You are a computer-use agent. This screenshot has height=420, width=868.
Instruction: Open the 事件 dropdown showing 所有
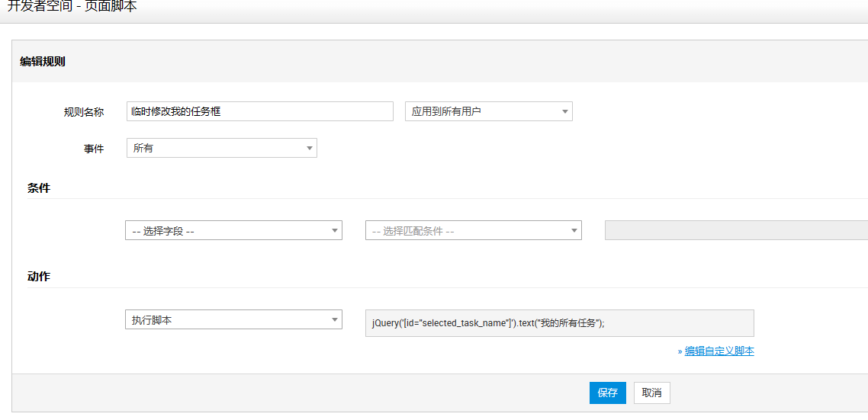tap(222, 149)
